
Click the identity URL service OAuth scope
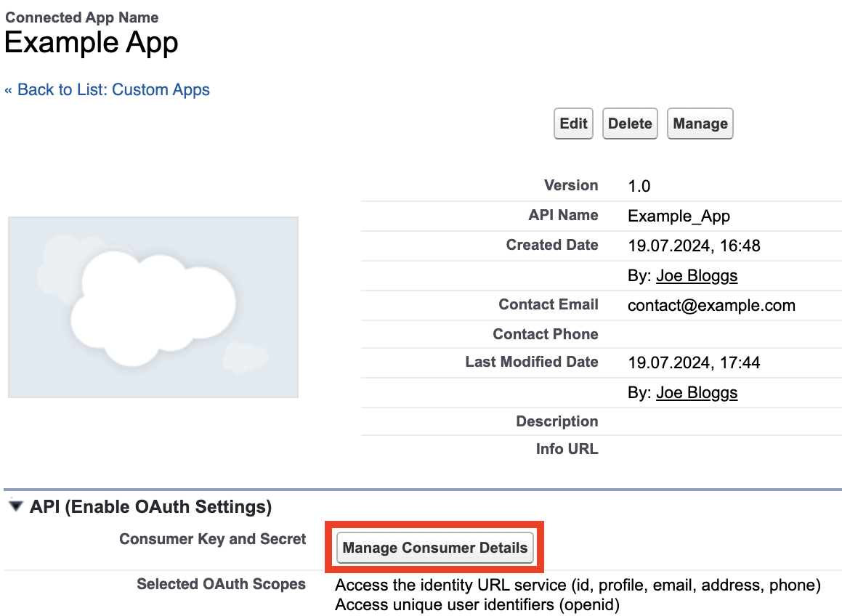(577, 585)
